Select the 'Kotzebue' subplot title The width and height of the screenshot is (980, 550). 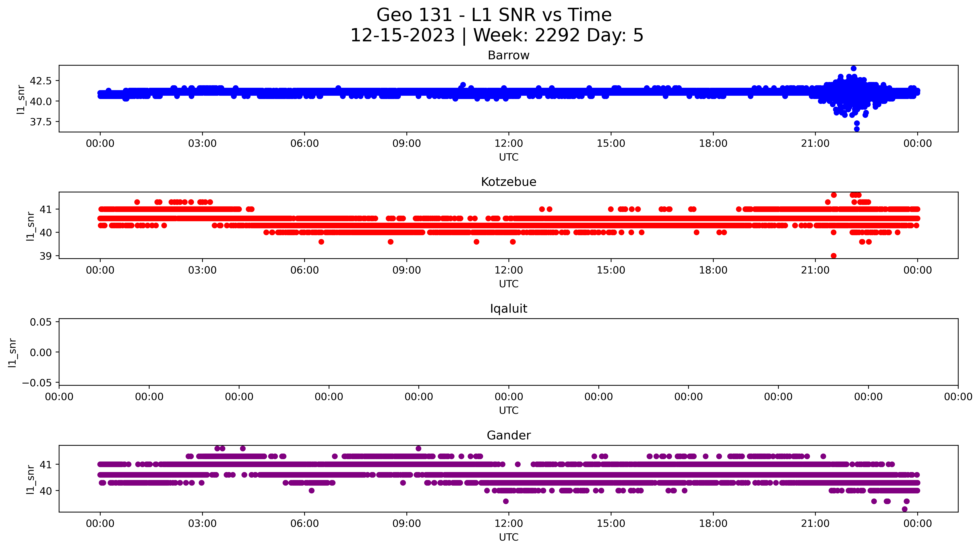point(508,182)
